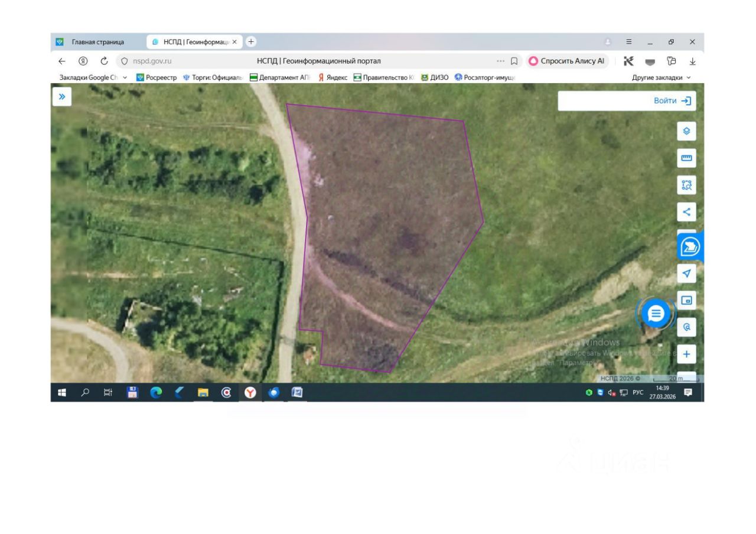Locate my position with navigation arrow
The height and width of the screenshot is (534, 756).
point(686,273)
